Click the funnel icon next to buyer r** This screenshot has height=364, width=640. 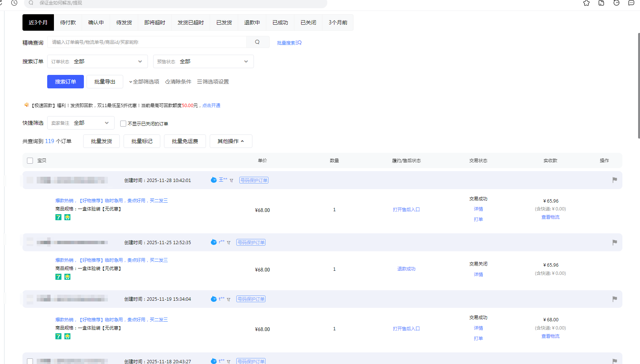pyautogui.click(x=228, y=243)
